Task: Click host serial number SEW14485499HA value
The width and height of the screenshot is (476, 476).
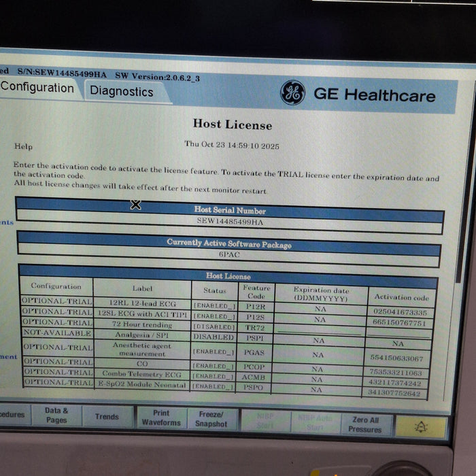Action: [230, 222]
